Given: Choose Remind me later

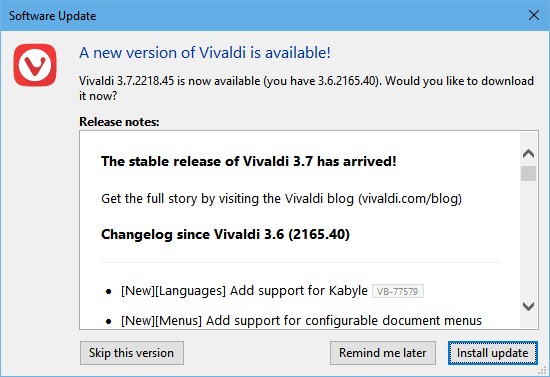Looking at the screenshot, I should [x=383, y=353].
